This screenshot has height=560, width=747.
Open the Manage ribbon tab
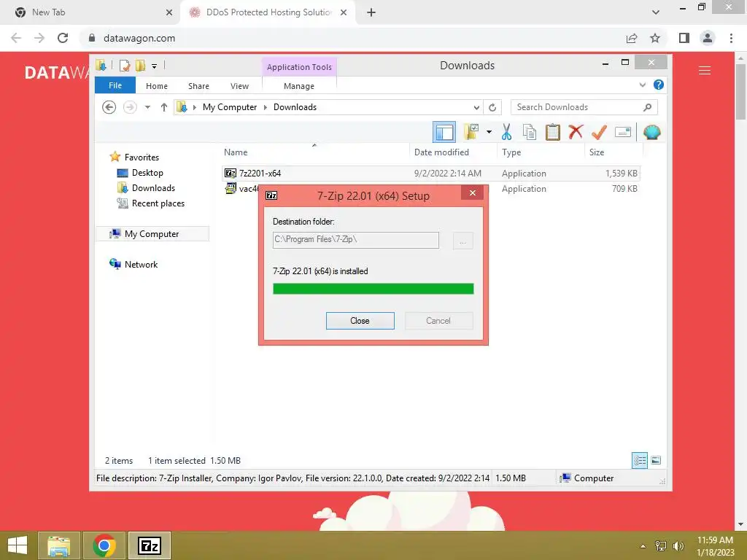pos(298,86)
